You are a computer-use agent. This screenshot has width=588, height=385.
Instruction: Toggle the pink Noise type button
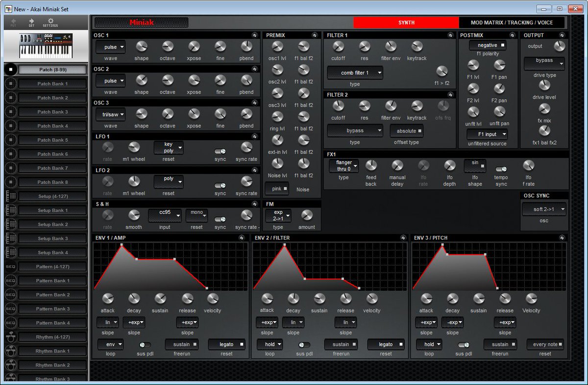[277, 188]
